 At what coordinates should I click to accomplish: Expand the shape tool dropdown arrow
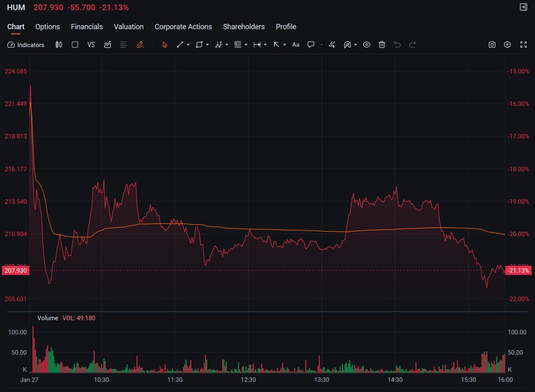(207, 45)
